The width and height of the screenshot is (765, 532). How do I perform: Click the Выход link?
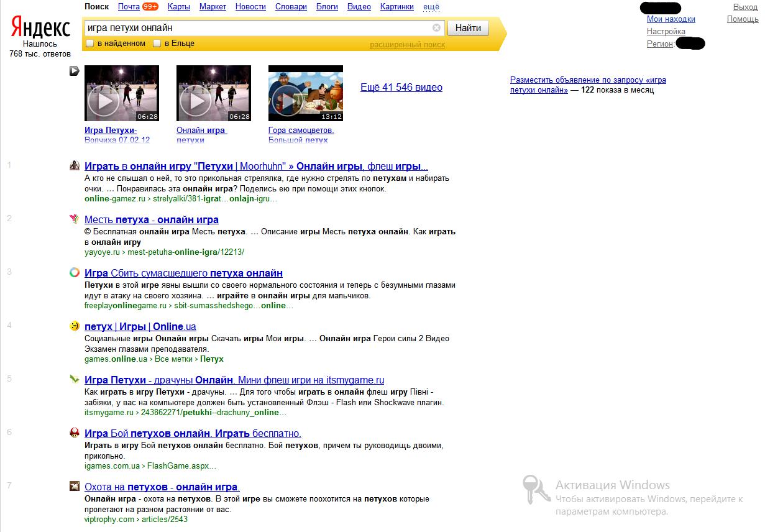click(745, 7)
